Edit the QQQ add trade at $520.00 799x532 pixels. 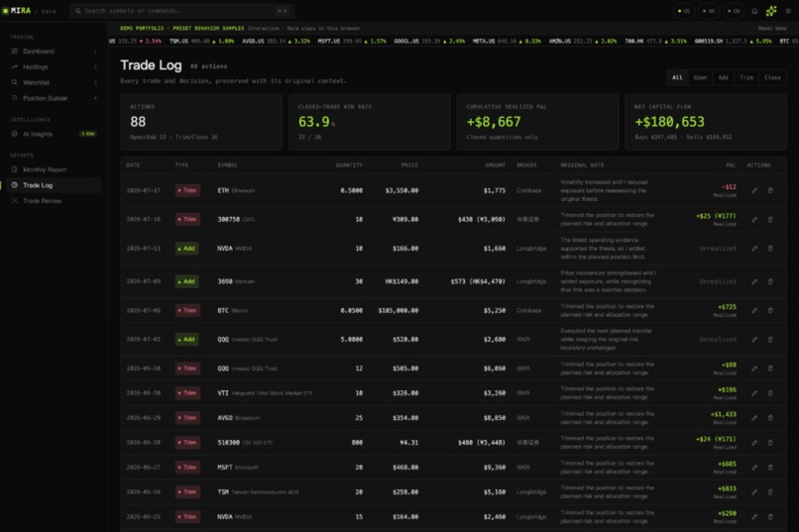pyautogui.click(x=754, y=340)
